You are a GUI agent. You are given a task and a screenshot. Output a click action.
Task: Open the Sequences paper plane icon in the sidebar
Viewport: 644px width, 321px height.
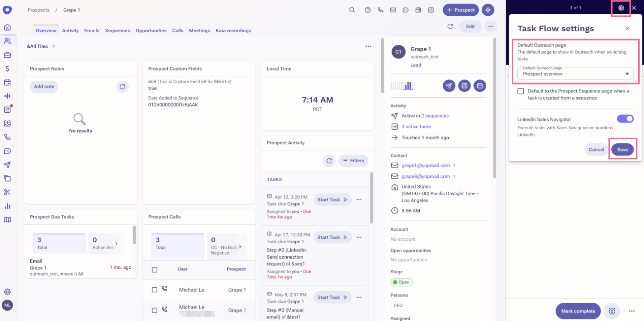(x=7, y=165)
